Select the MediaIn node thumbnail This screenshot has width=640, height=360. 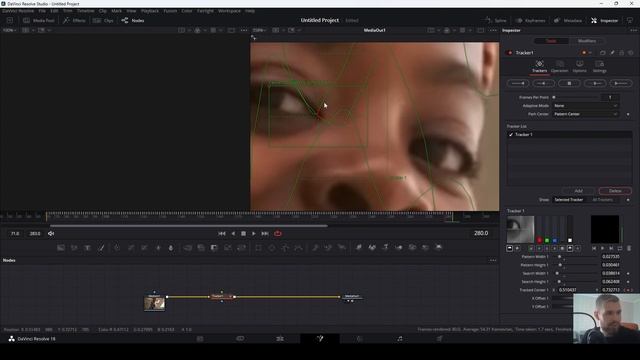(155, 303)
